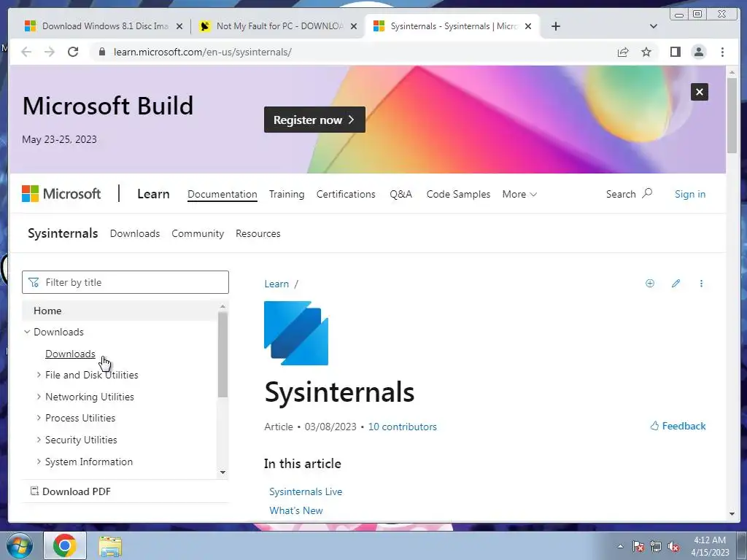Expand Process Utilities

coord(39,418)
